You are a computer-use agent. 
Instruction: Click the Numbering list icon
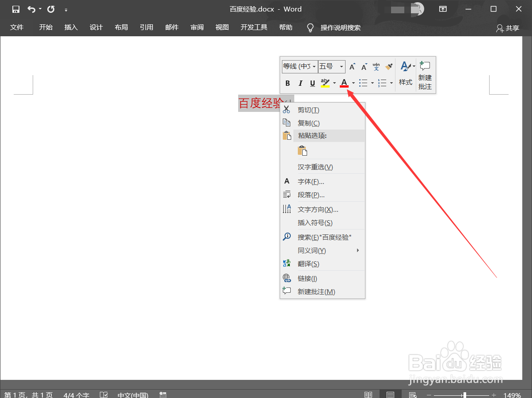pos(382,83)
